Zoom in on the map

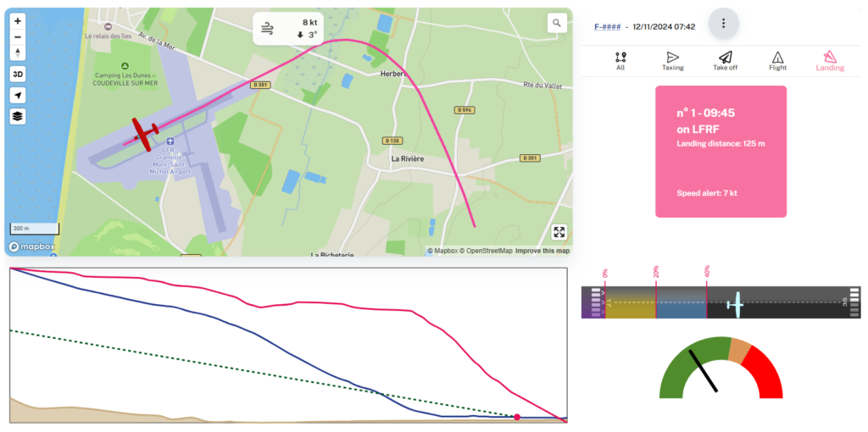pos(18,20)
